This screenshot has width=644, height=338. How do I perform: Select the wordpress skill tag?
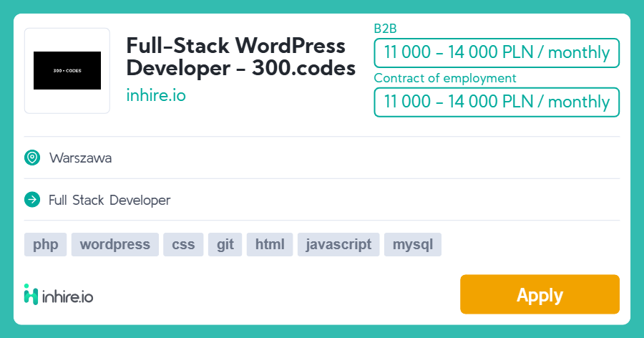coord(115,244)
